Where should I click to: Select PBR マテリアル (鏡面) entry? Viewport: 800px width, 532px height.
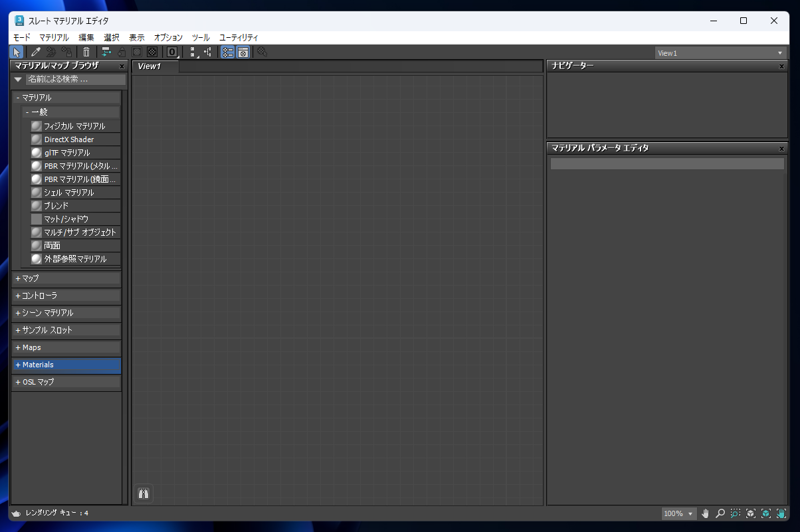[75, 179]
